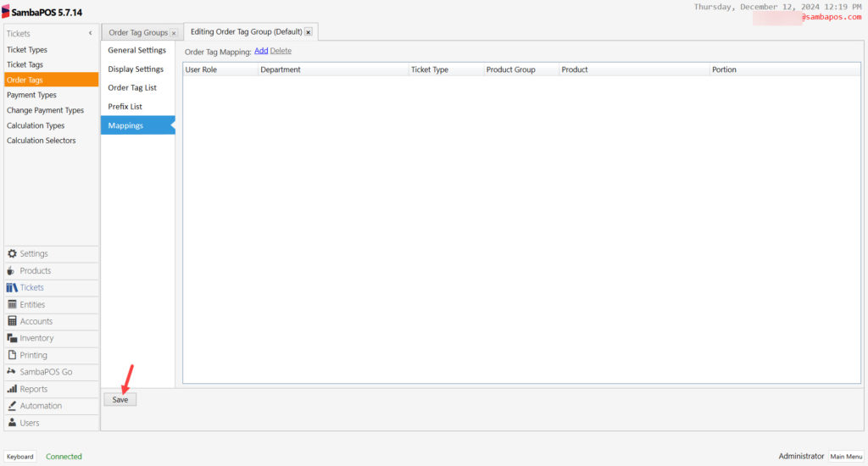Viewport: 868px width, 466px height.
Task: Click the Ticket Type column header
Action: coord(446,69)
